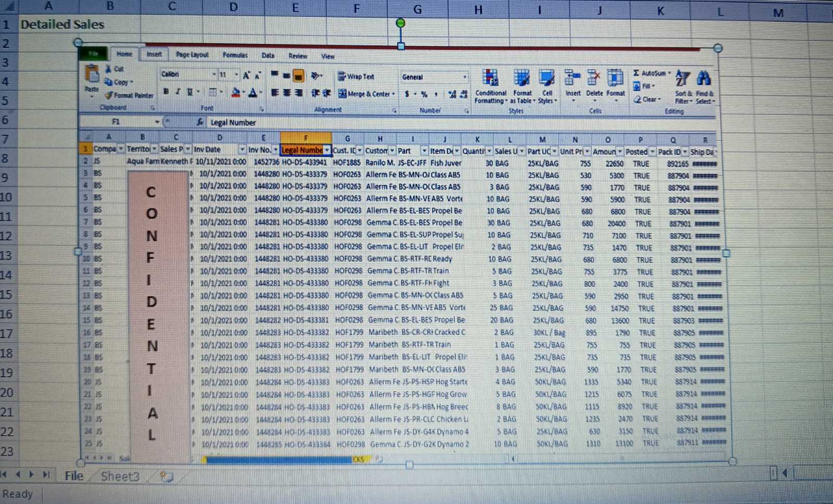The height and width of the screenshot is (504, 833).
Task: Click the Decrease Indent icon
Action: click(x=315, y=93)
